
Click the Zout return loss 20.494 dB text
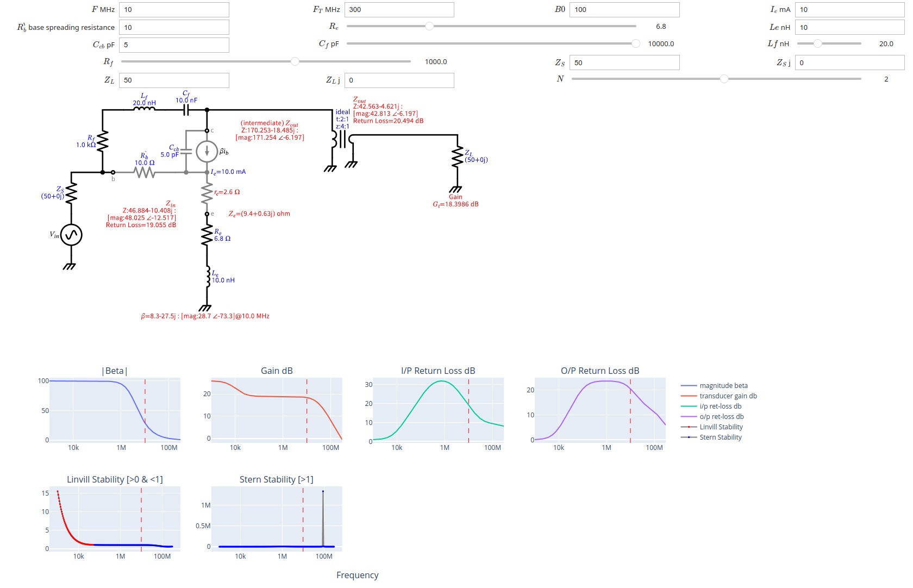click(388, 121)
